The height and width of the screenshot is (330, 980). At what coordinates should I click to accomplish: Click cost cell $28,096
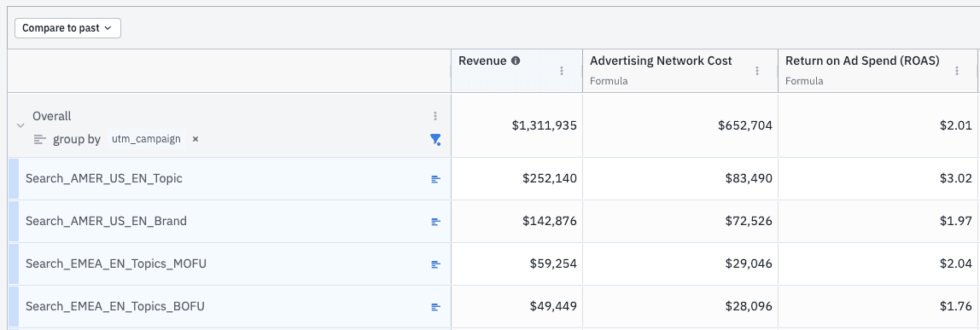tap(749, 306)
